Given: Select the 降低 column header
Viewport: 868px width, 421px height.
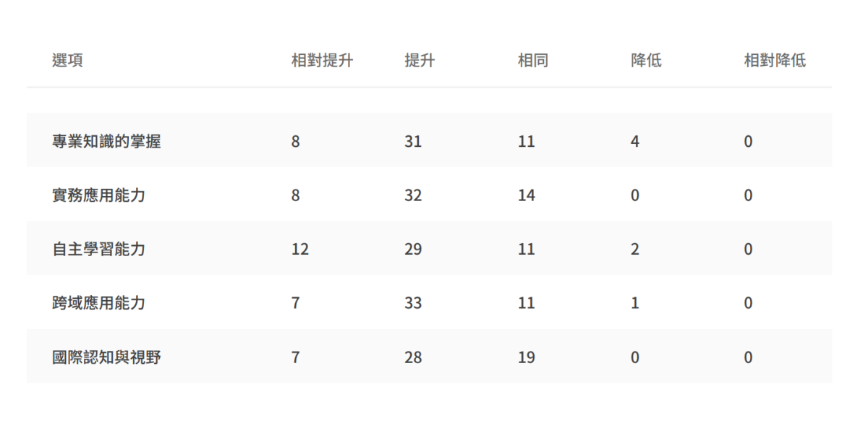Looking at the screenshot, I should click(646, 61).
